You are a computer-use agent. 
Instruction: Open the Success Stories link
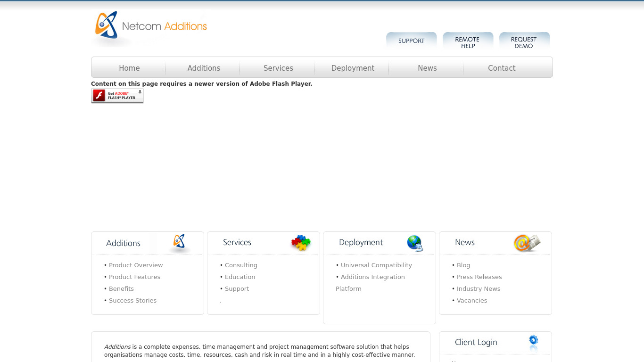132,300
